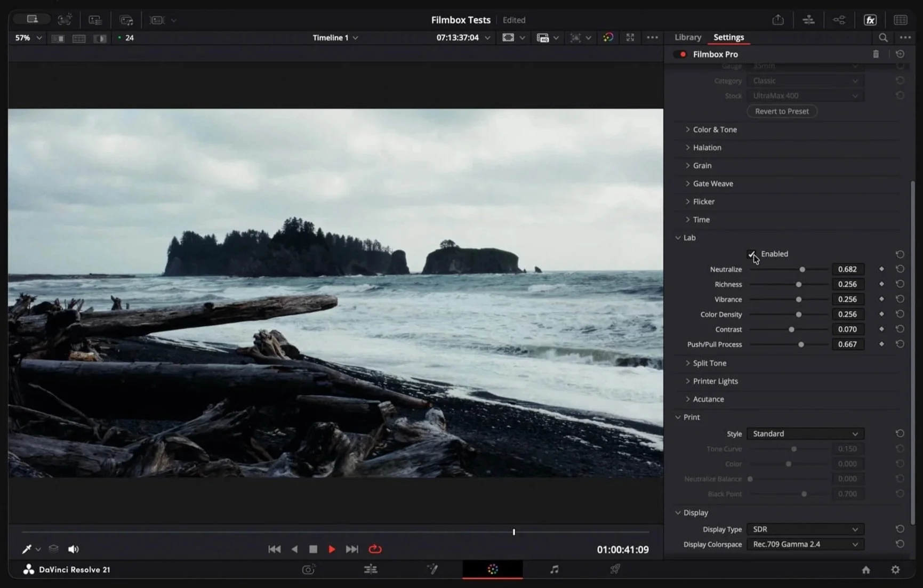Uncheck the Lab Enabled checkbox

click(751, 254)
